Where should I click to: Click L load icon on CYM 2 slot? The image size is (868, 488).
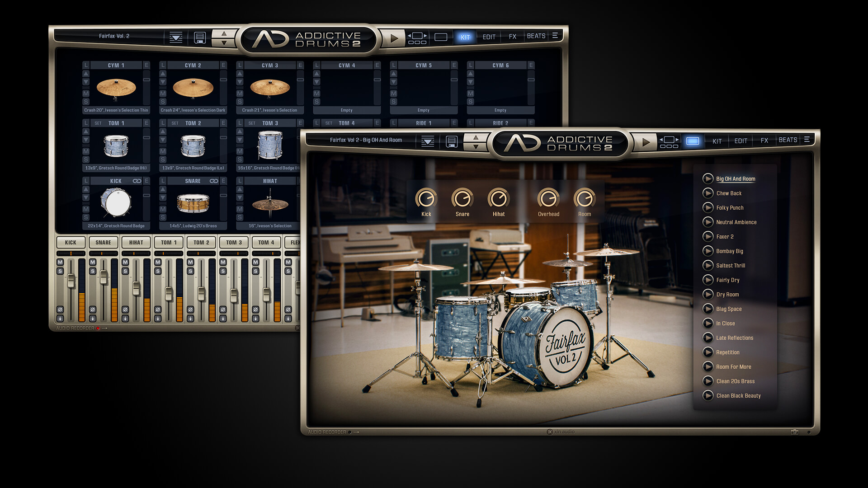[163, 65]
